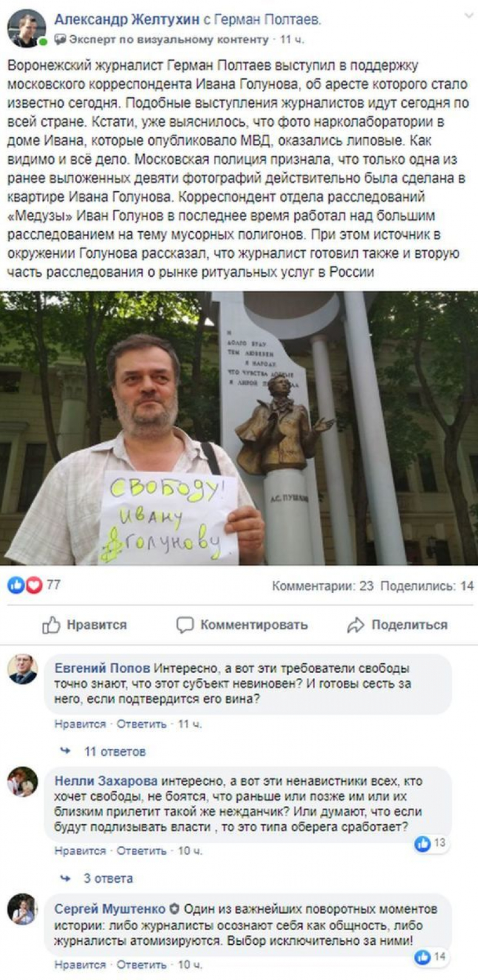The height and width of the screenshot is (980, 478).
Task: Click the blue like reaction icon beside 77
Action: (16, 585)
